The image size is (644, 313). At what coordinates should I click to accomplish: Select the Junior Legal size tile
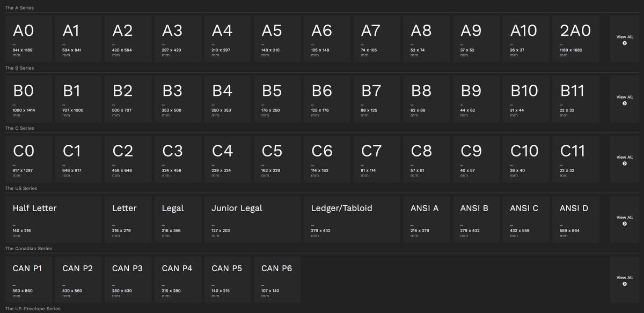point(252,219)
